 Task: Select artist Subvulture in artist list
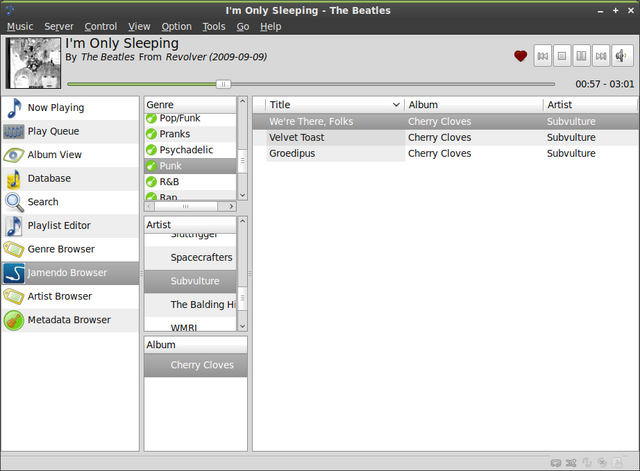point(190,281)
